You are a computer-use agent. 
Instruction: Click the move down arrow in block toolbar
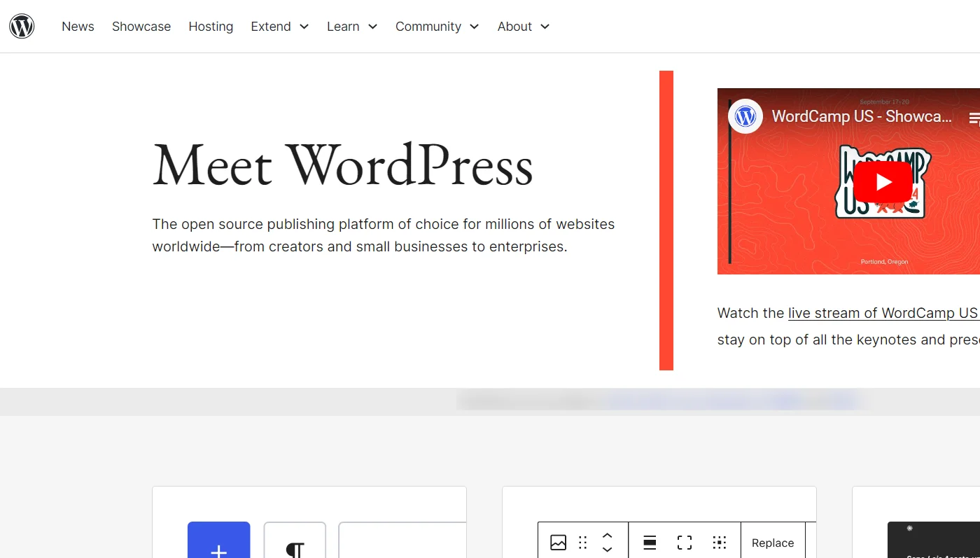pyautogui.click(x=607, y=550)
